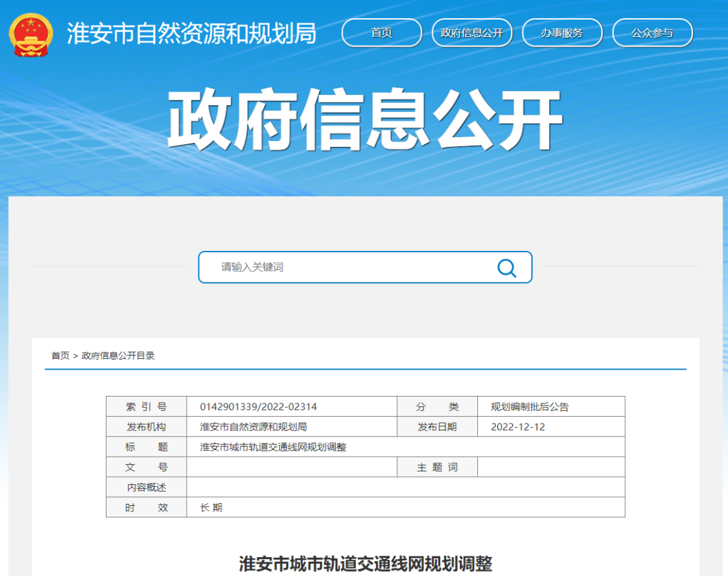This screenshot has width=728, height=576.
Task: Click the search magnifier icon
Action: coord(506,268)
